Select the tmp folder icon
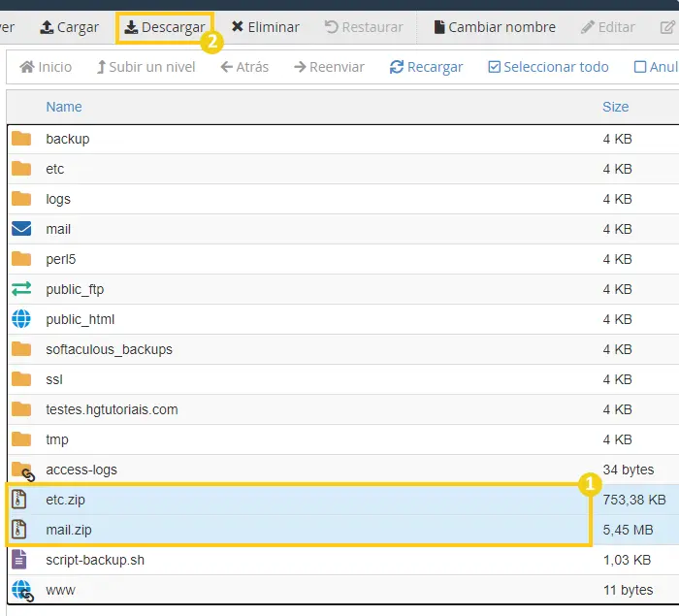 pyautogui.click(x=21, y=439)
